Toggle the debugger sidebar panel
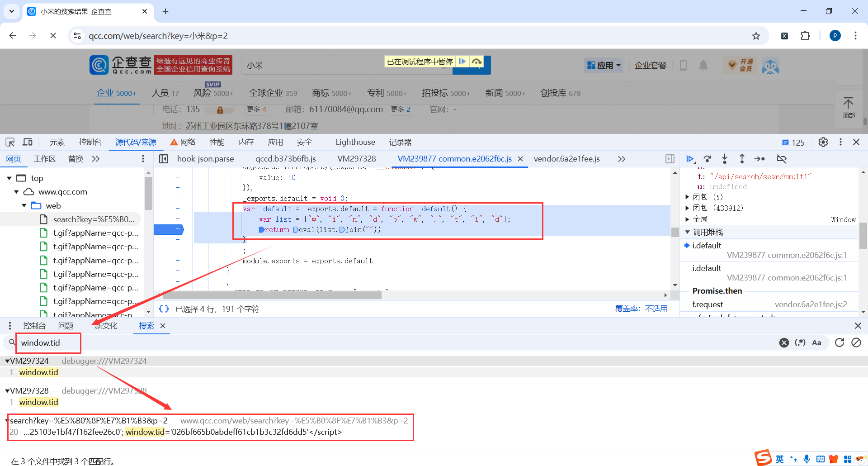This screenshot has height=466, width=868. tap(670, 159)
